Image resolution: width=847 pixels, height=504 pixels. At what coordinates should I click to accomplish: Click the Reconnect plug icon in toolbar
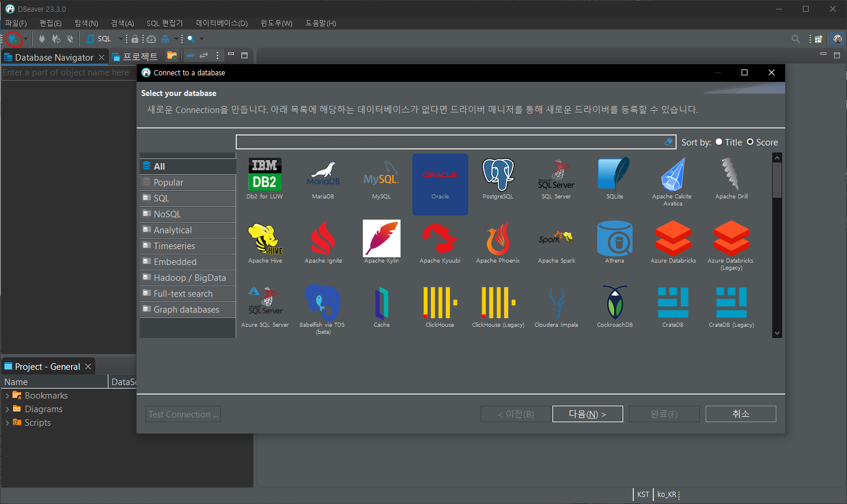point(56,39)
